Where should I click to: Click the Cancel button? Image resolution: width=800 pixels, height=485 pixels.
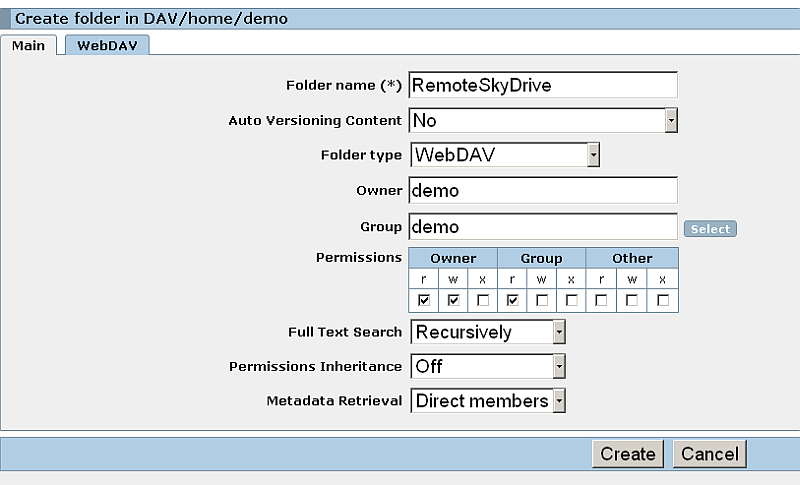[x=709, y=454]
